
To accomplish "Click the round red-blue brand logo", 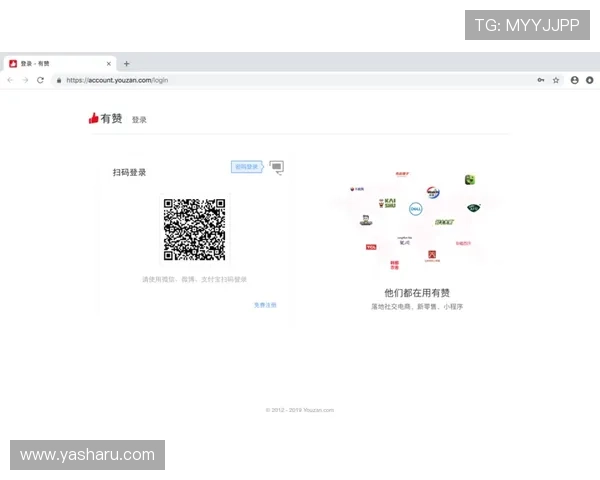I will 433,192.
